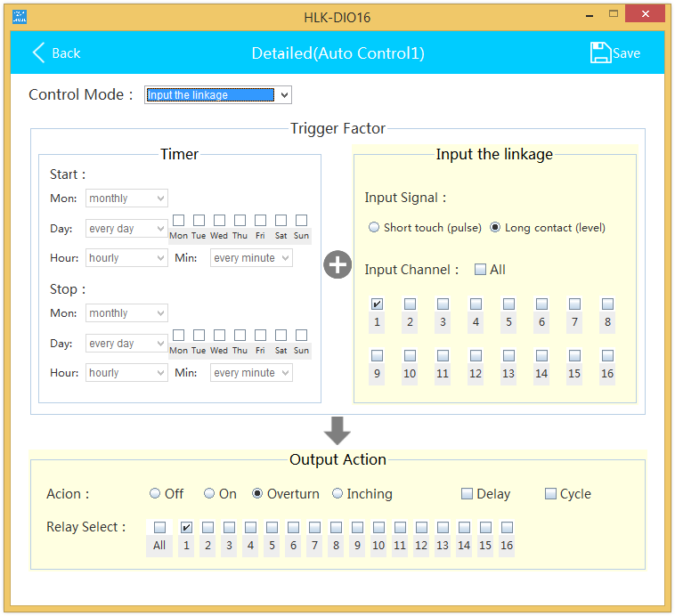Click the down arrow icon above Output Action
The width and height of the screenshot is (675, 616).
coord(337,431)
